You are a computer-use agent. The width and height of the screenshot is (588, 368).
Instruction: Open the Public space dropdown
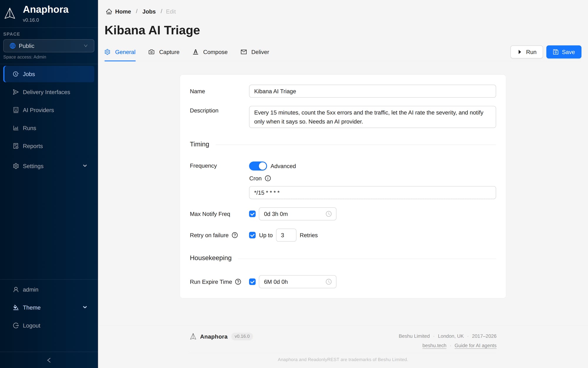pyautogui.click(x=49, y=46)
